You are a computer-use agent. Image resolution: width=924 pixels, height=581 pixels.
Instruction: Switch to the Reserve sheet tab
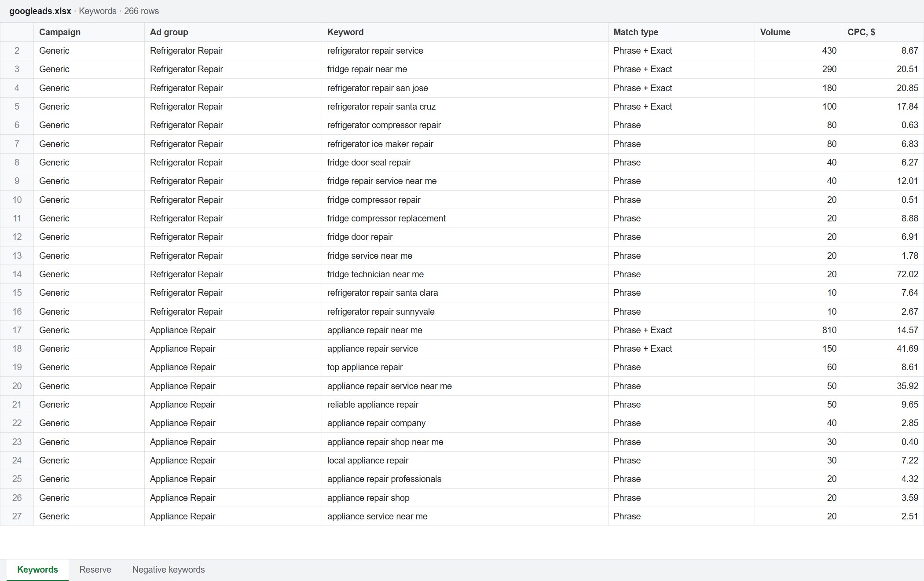point(95,570)
